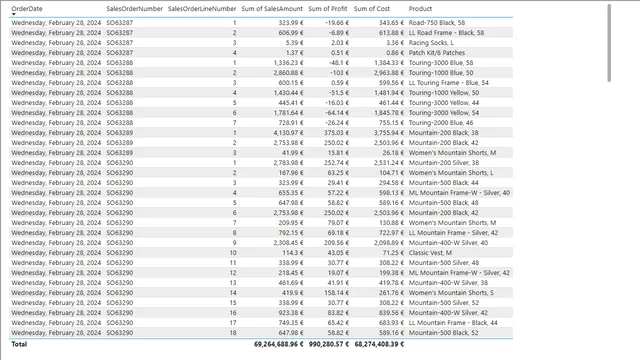Image resolution: width=640 pixels, height=360 pixels.
Task: Select the Touring-2000 Blue, 46 cell
Action: pos(441,122)
